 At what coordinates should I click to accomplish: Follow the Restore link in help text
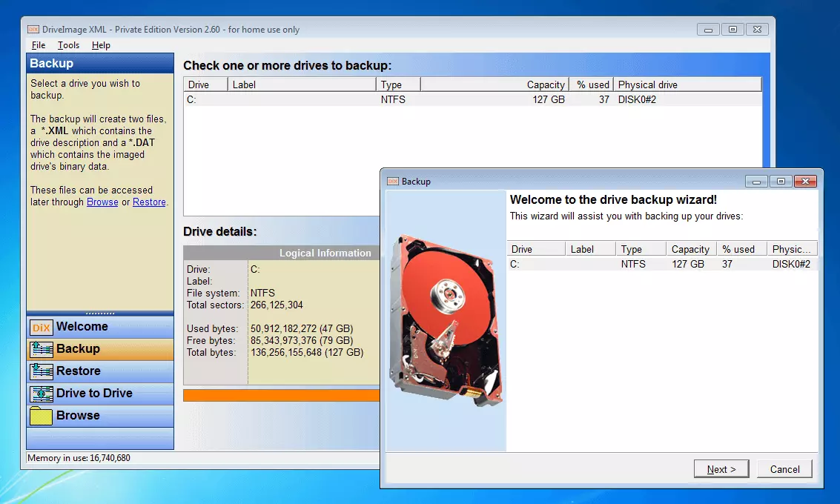149,202
